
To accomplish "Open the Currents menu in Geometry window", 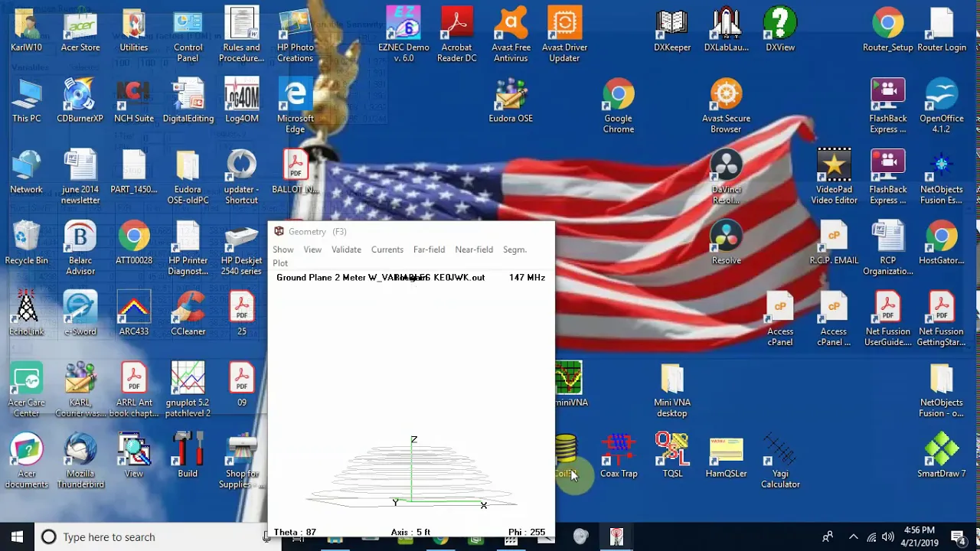I will 387,249.
